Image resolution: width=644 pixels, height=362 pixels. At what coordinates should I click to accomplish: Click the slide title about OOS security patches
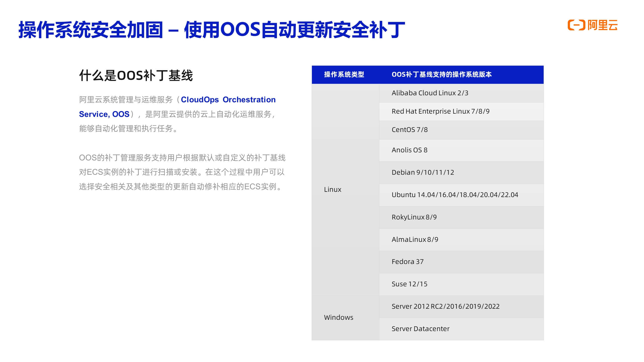[x=212, y=30]
